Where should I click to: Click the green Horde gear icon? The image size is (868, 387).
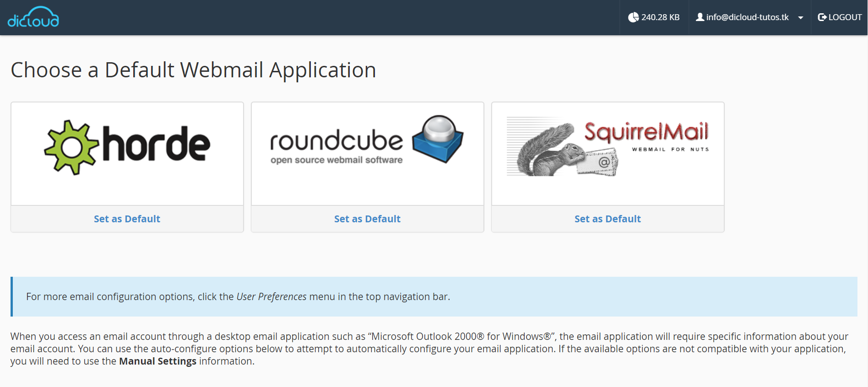(71, 147)
